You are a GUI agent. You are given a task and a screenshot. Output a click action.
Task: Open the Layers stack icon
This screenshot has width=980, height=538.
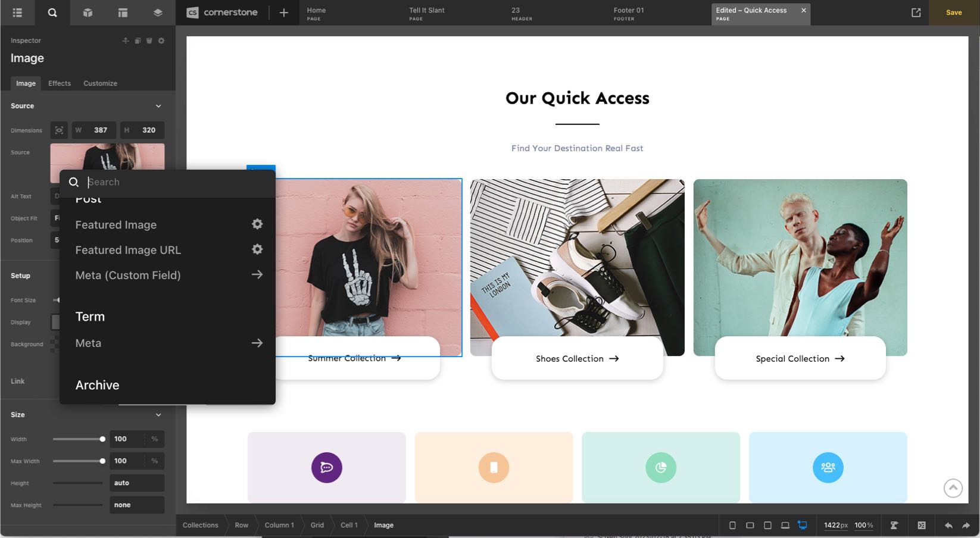click(x=158, y=12)
